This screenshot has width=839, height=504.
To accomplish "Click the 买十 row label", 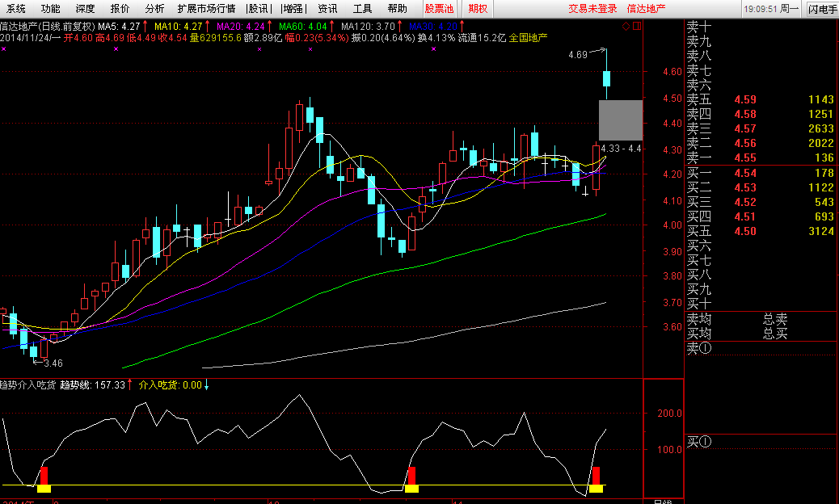I will pos(699,304).
